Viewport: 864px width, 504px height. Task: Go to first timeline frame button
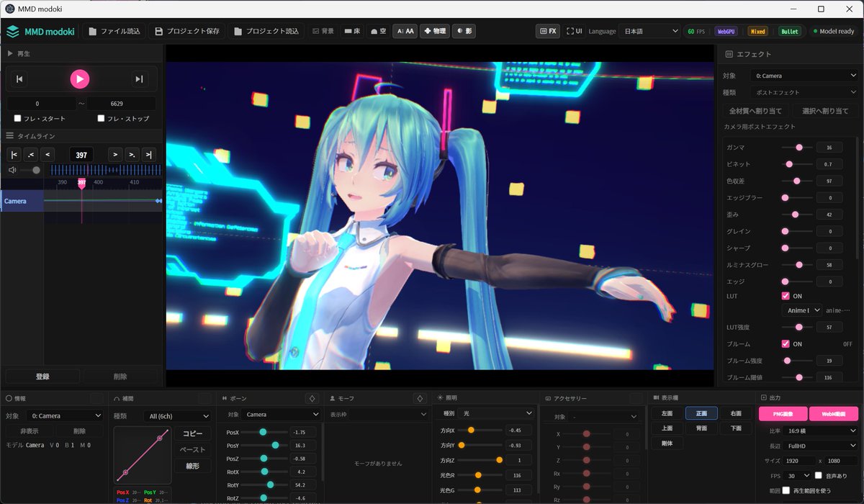[x=14, y=154]
